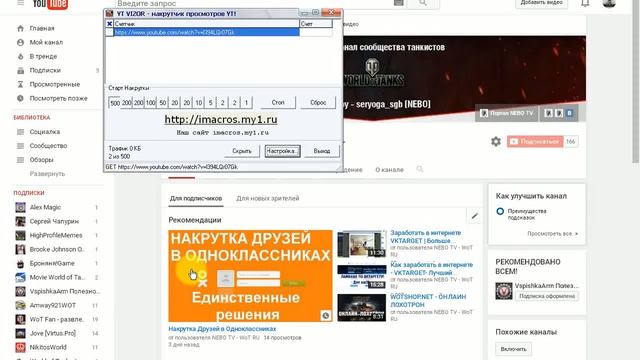The width and height of the screenshot is (640, 360).
Task: Edit recommendations with pencil icon
Action: [474, 216]
